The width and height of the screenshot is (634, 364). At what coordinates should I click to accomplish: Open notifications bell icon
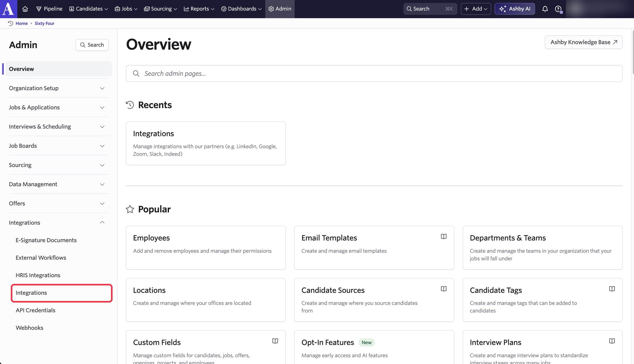coord(545,9)
